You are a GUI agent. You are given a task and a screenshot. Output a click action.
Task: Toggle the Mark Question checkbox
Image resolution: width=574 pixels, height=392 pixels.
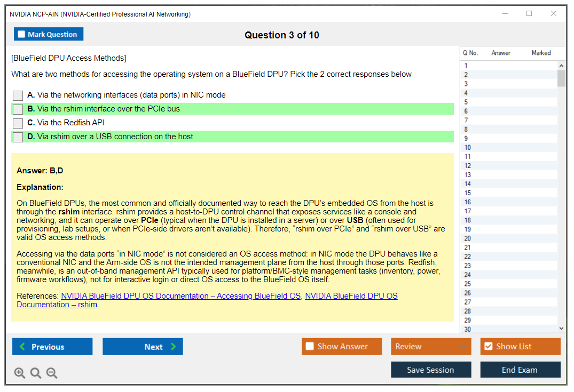click(x=21, y=34)
